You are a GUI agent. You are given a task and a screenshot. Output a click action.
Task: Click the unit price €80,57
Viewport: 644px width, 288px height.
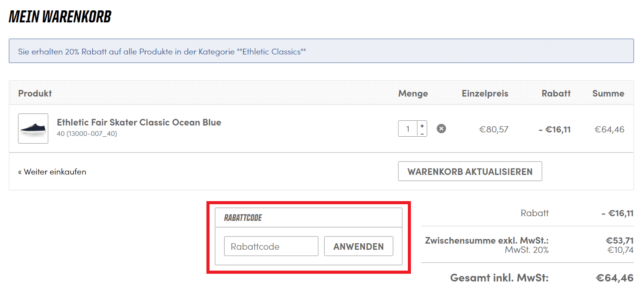point(494,129)
